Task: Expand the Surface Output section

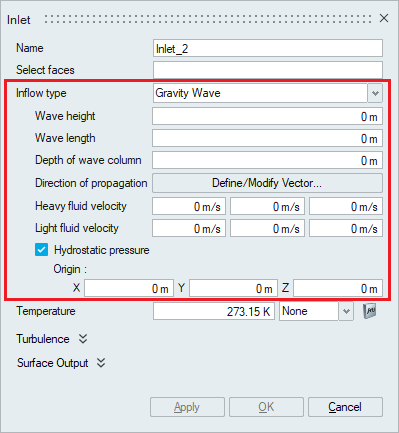Action: coord(101,363)
